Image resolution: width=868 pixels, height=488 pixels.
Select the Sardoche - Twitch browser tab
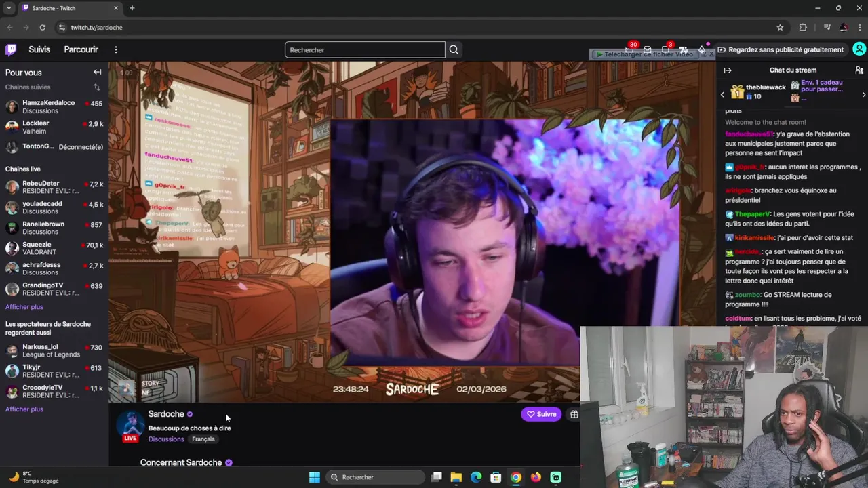pyautogui.click(x=71, y=8)
